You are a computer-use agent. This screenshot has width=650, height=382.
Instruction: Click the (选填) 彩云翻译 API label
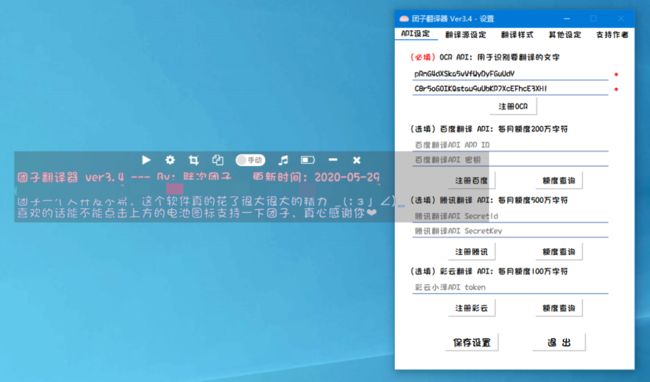(489, 271)
